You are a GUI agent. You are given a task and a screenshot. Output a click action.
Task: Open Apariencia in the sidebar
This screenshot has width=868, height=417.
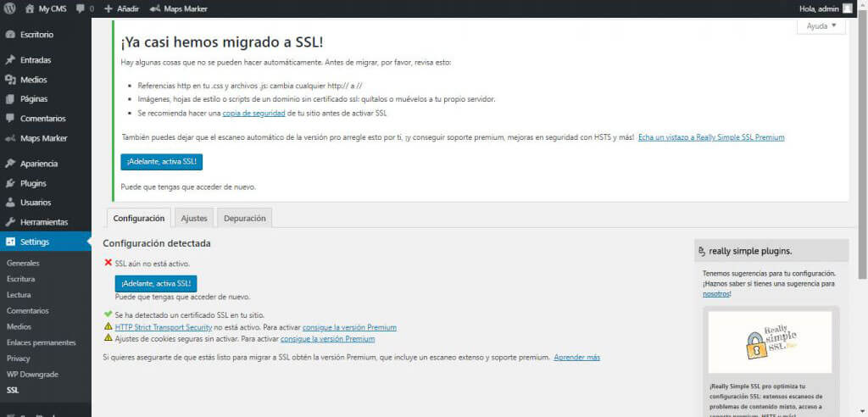39,164
